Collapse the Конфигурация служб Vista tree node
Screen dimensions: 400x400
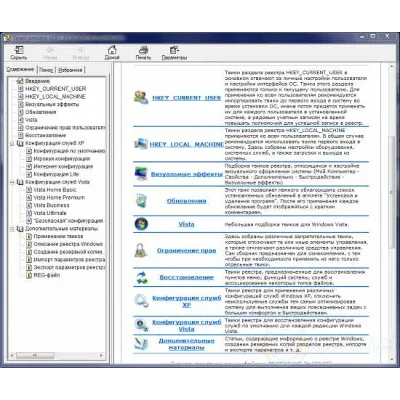pos(12,182)
